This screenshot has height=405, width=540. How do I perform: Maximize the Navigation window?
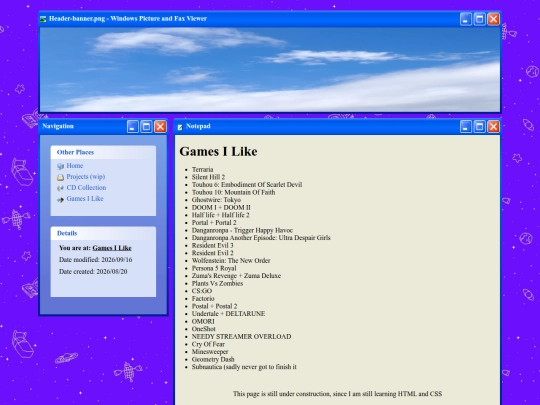click(146, 126)
